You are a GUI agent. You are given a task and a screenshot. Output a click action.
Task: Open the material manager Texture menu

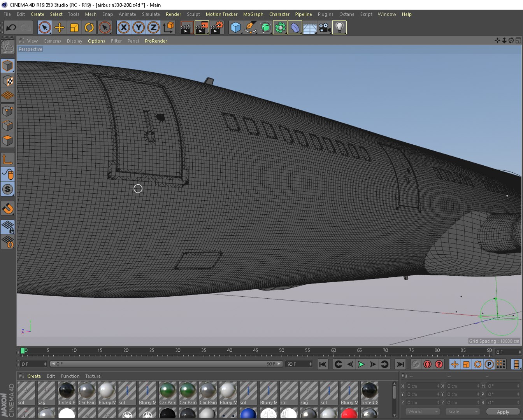tap(93, 376)
